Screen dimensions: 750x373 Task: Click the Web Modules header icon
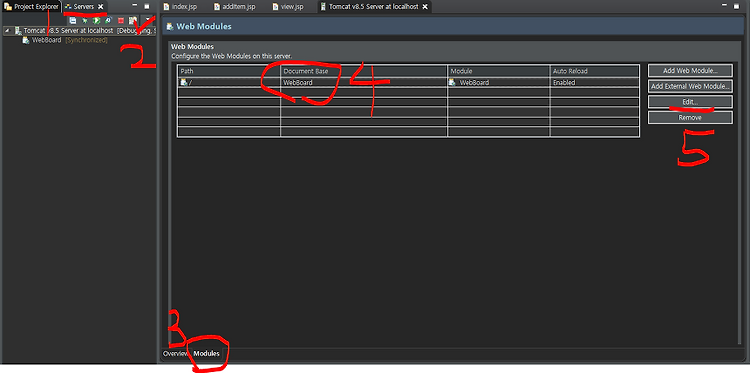(x=170, y=26)
